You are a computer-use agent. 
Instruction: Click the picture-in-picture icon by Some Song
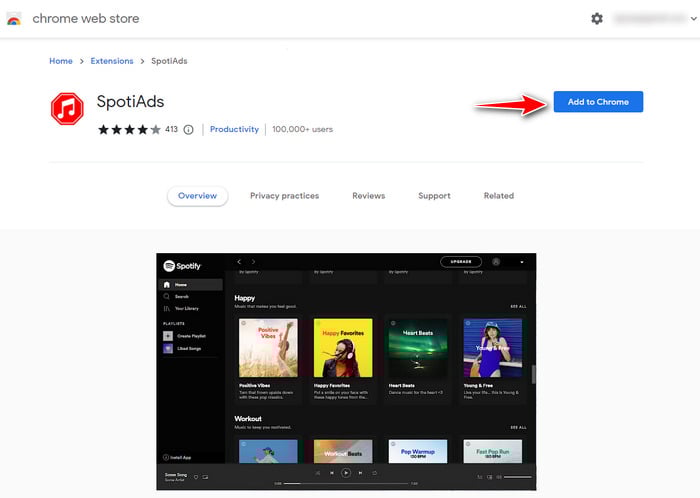pos(205,477)
